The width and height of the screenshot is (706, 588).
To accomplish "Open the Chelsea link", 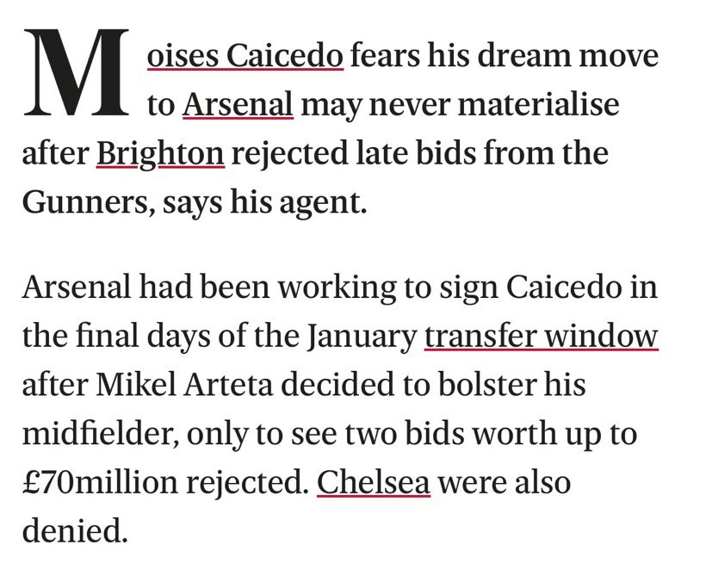I will coord(374,482).
